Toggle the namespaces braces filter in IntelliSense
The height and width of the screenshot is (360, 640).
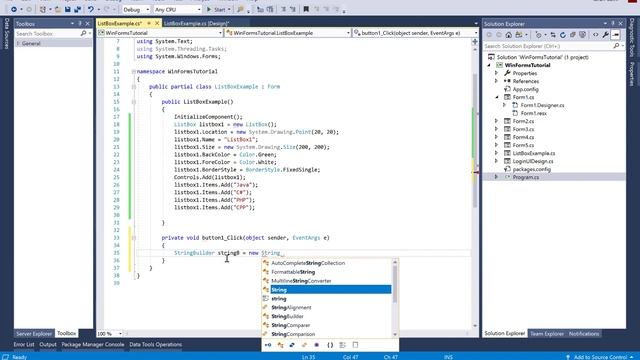click(x=330, y=345)
